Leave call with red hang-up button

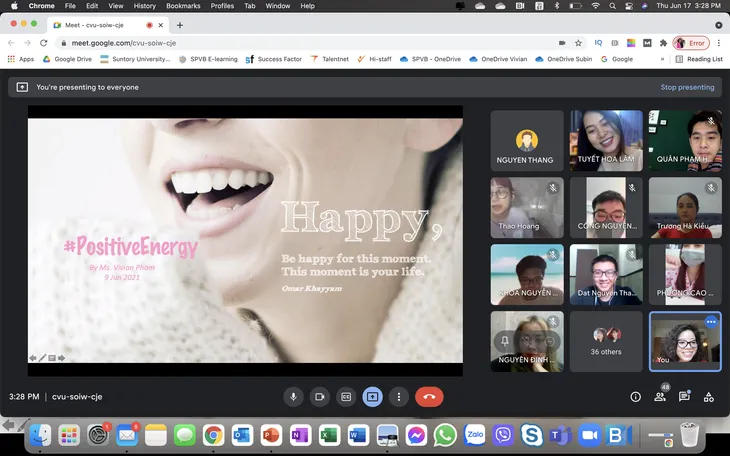coord(429,397)
